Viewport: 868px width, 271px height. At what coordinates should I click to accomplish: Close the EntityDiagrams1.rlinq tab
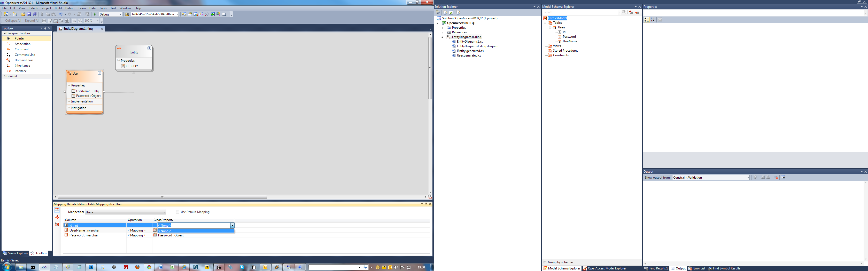coord(102,29)
